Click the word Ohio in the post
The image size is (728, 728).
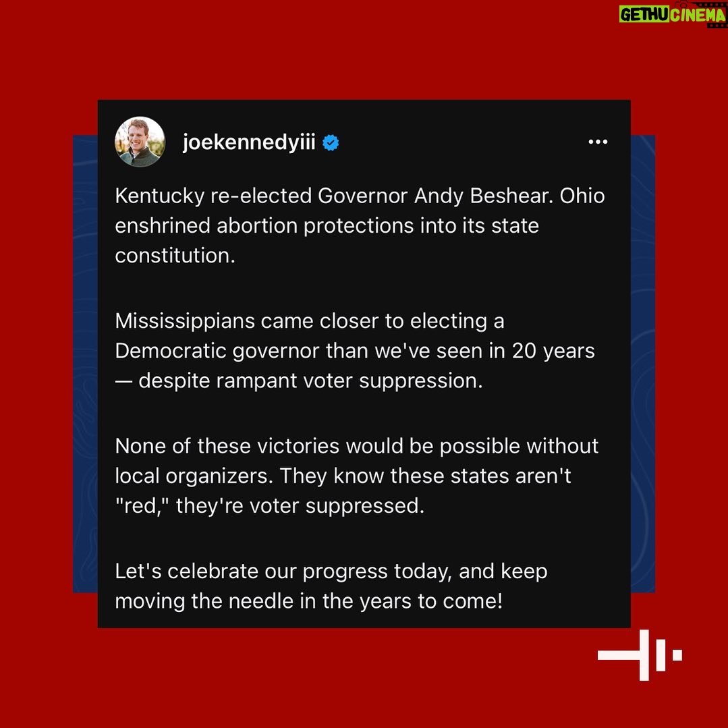(x=582, y=196)
